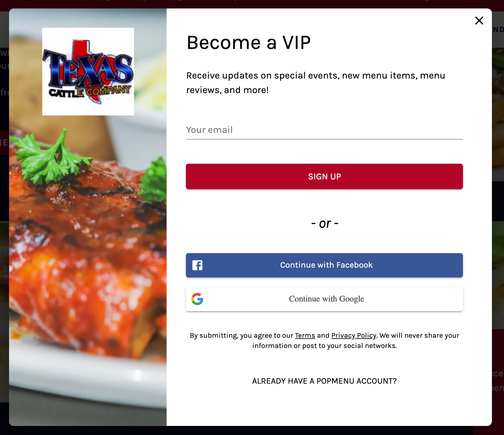Screen dimensions: 504x435
Task: Close the Become a VIP dialog
Action: point(479,21)
